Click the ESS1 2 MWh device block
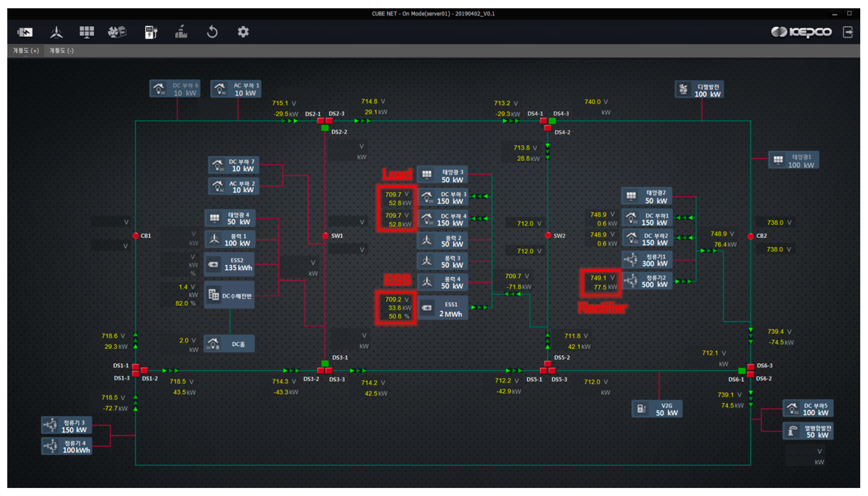The image size is (868, 496). point(443,308)
